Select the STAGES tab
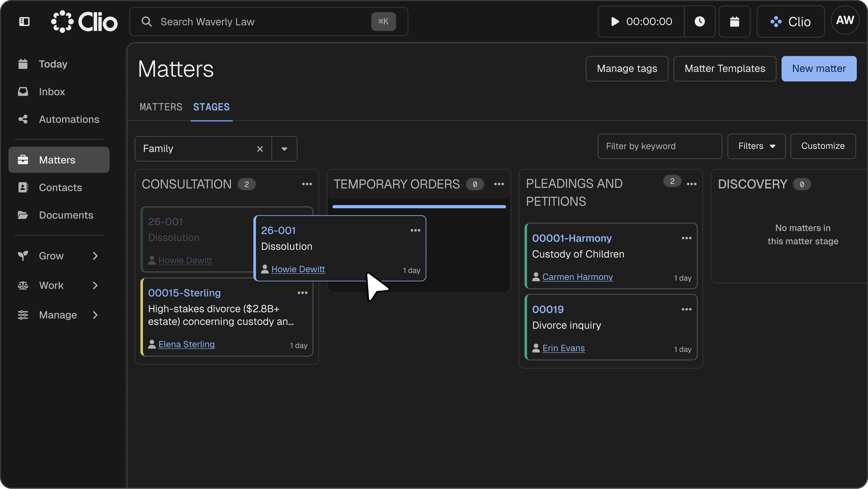The image size is (868, 489). pyautogui.click(x=211, y=107)
